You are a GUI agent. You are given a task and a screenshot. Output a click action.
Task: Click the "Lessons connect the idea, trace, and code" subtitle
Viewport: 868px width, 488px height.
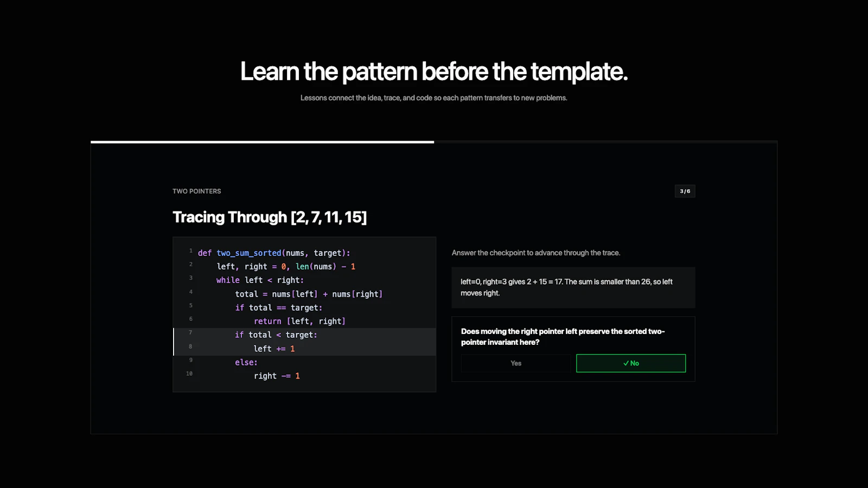coord(434,98)
